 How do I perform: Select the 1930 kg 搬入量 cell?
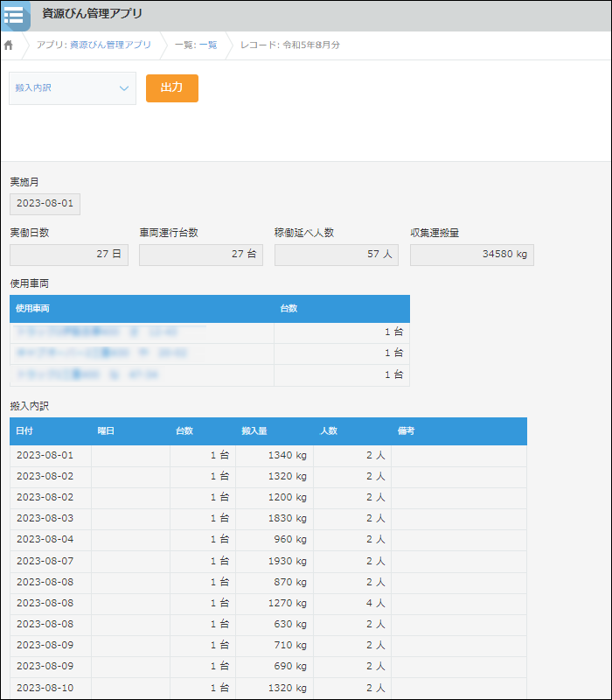click(x=275, y=561)
